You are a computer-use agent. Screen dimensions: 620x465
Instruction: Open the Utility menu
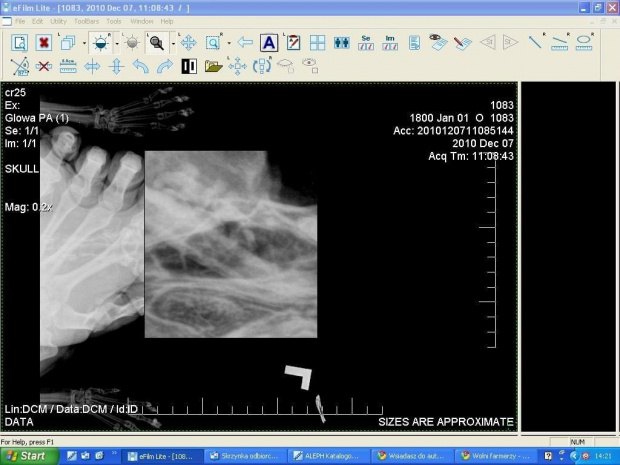click(x=59, y=21)
